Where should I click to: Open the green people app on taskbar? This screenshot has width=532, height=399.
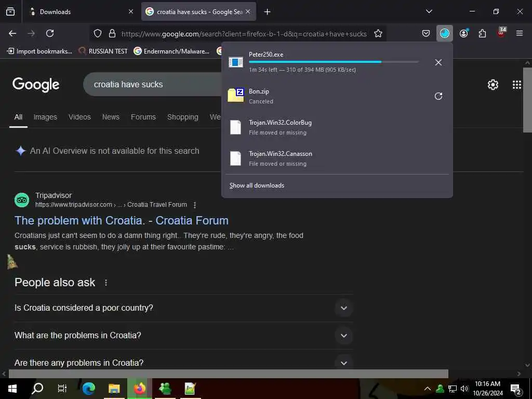click(x=165, y=389)
